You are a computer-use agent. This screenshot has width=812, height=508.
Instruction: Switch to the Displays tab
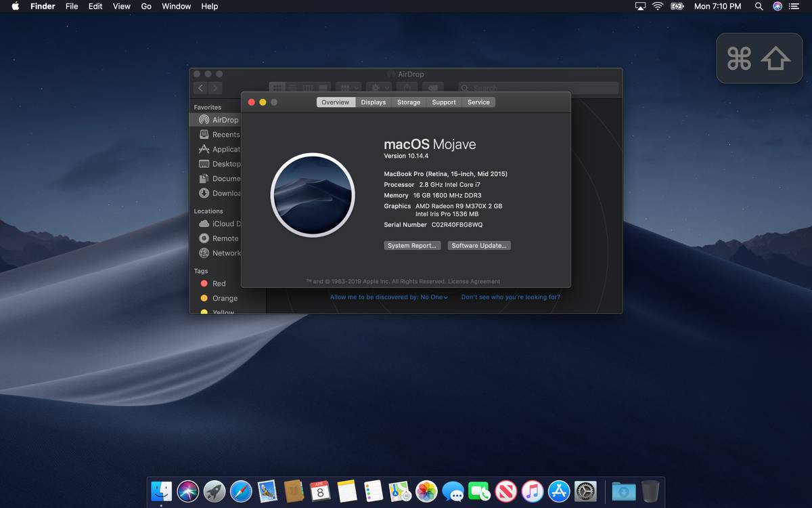(x=373, y=102)
